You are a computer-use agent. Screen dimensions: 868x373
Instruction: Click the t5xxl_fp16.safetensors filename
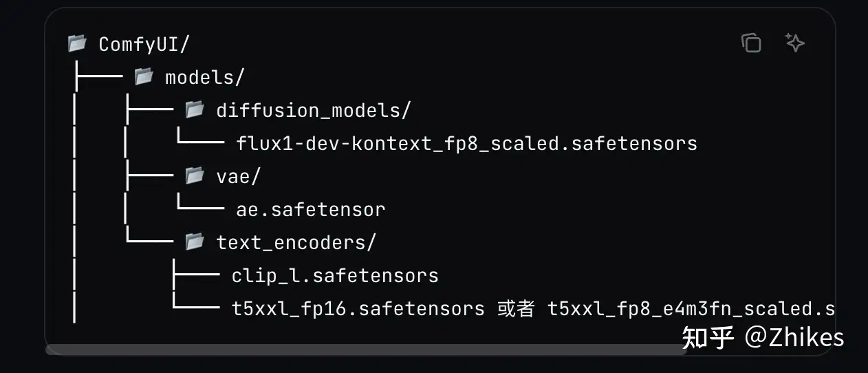358,309
